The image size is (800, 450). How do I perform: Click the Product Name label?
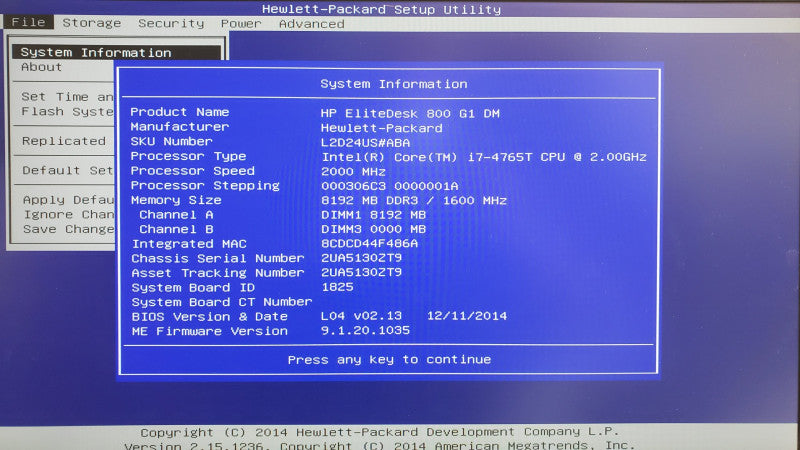(x=180, y=112)
